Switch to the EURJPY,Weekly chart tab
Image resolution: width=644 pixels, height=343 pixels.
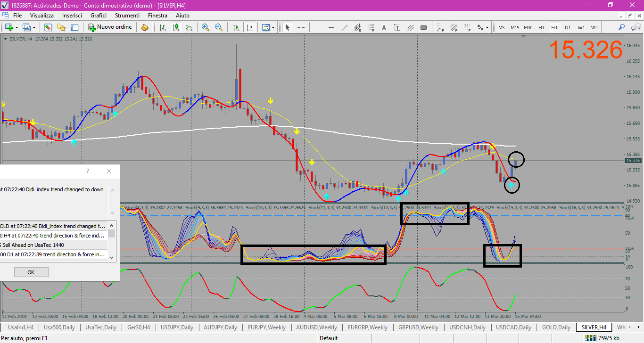pos(267,327)
